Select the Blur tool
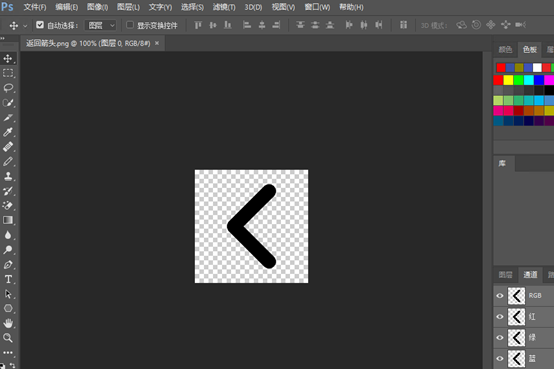 pos(8,235)
